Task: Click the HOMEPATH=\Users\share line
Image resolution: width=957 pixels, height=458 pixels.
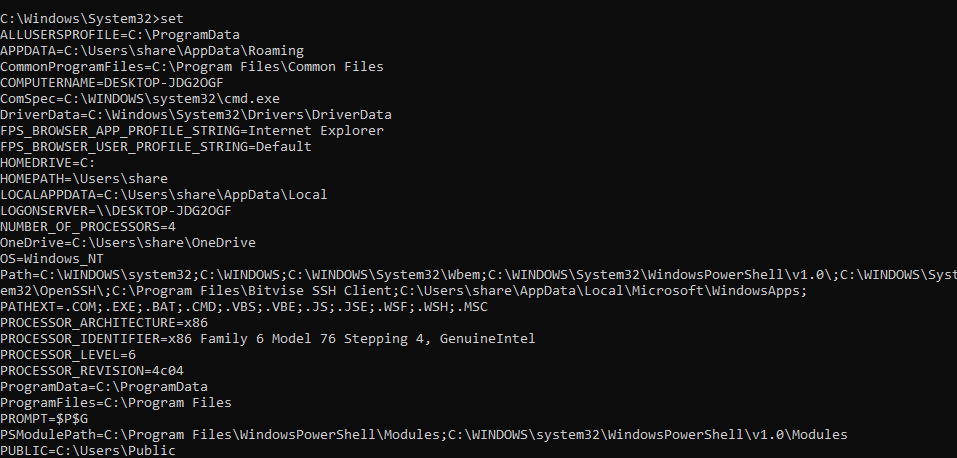Action: [x=84, y=178]
